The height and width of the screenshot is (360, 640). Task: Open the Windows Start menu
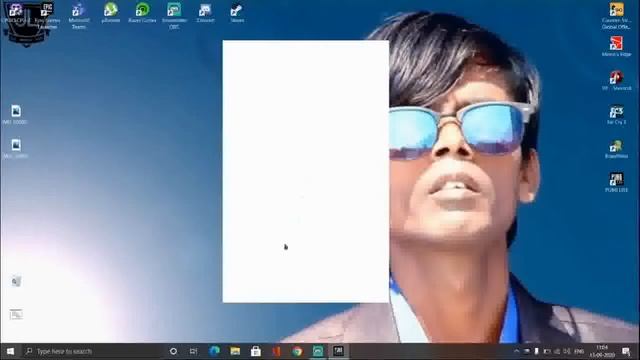coord(10,351)
